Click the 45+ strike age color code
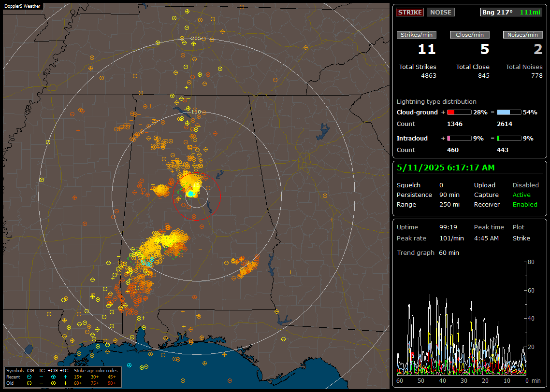 112,377
